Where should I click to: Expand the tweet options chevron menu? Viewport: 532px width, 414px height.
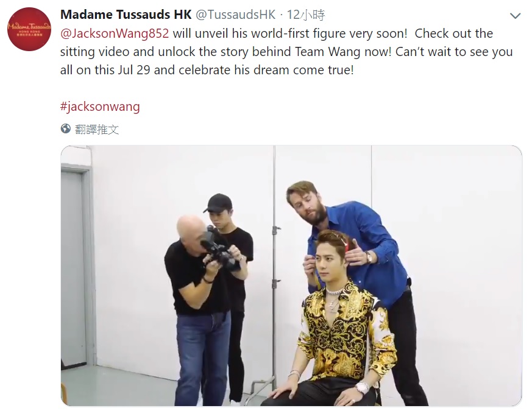[515, 16]
